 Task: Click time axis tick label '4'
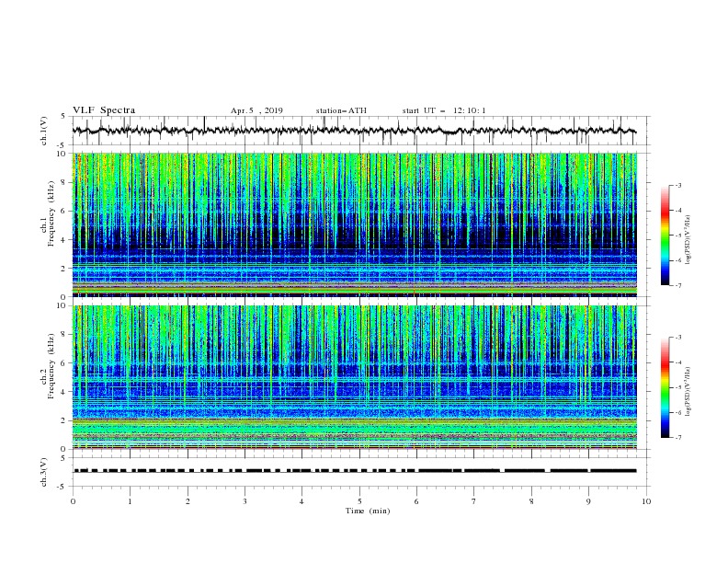pyautogui.click(x=301, y=501)
